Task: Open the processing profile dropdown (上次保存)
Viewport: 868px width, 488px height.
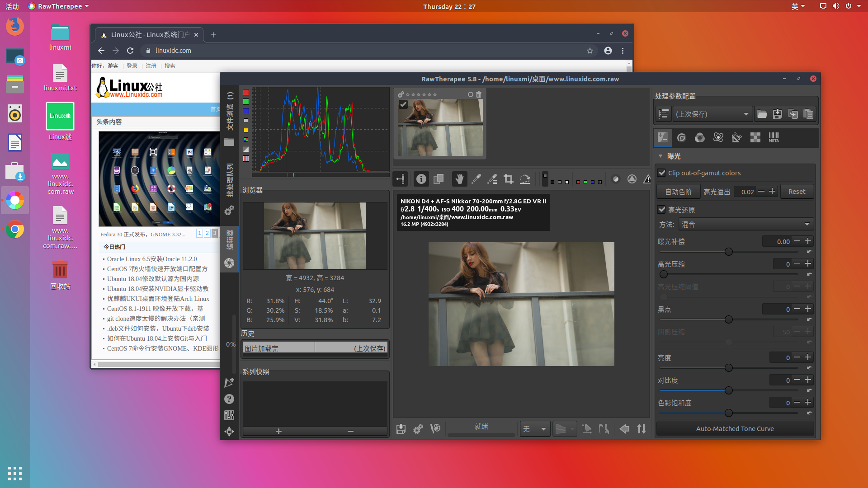Action: (x=712, y=114)
